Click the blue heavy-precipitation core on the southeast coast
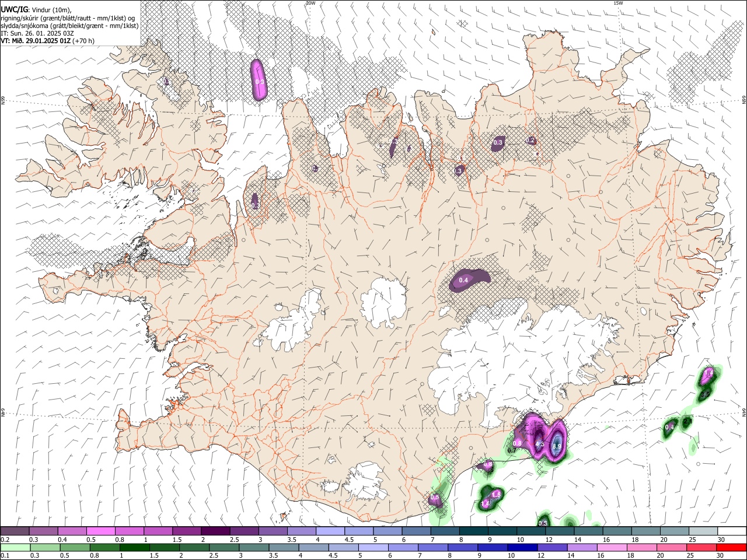The height and width of the screenshot is (560, 747). click(557, 444)
